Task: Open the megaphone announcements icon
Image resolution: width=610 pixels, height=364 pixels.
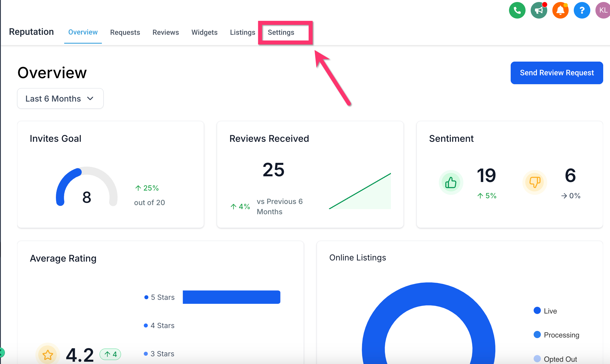Action: click(539, 11)
